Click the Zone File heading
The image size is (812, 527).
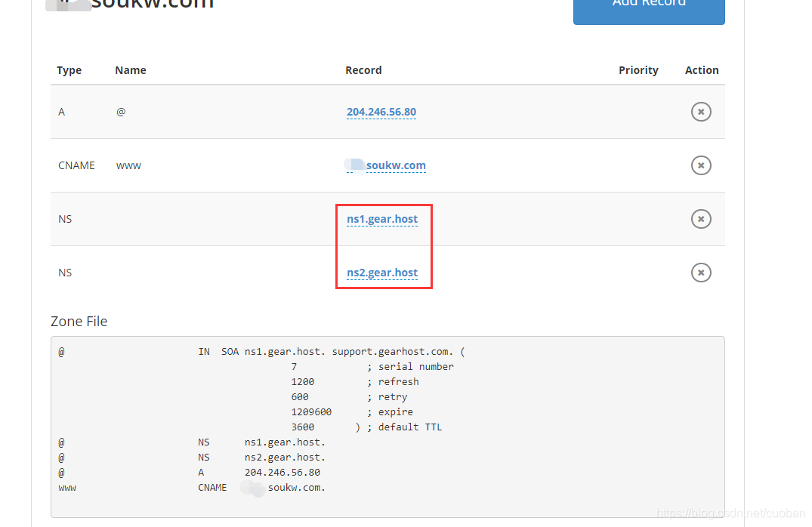coord(79,322)
